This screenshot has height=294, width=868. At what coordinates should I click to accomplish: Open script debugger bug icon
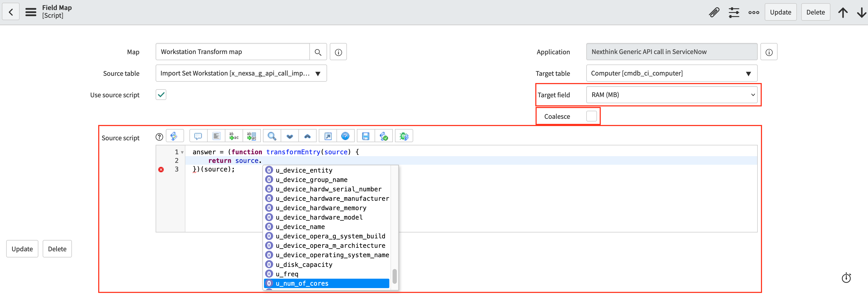tap(404, 136)
